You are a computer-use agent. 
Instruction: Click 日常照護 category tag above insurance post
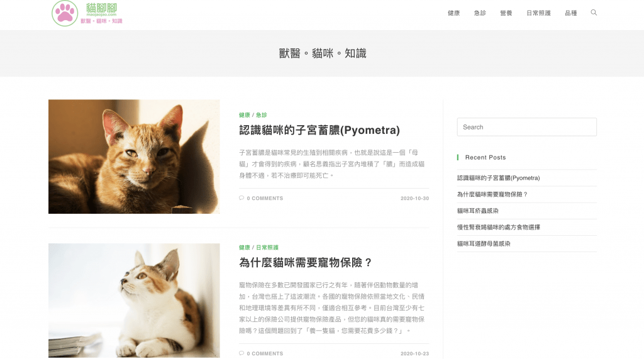click(x=267, y=247)
